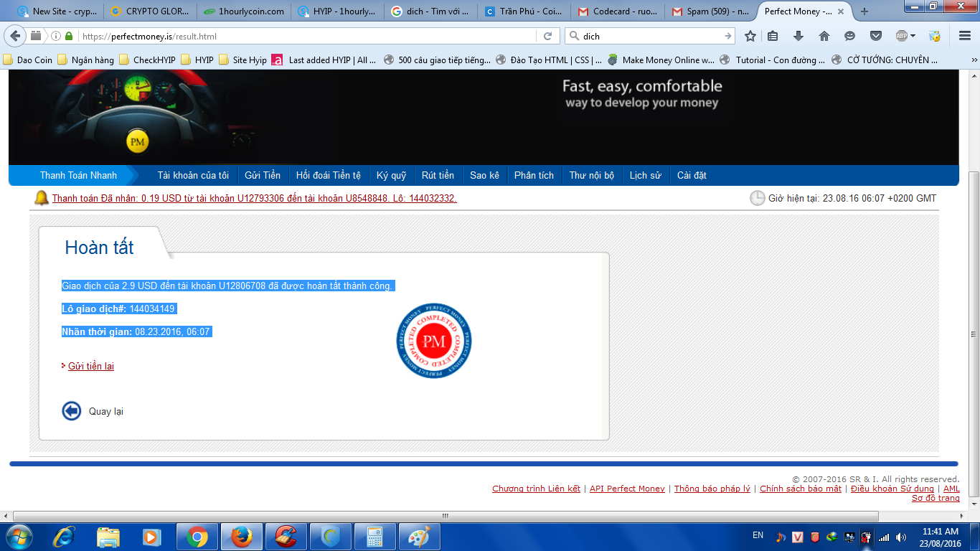Open the Chương trình Liên kết footer link
Image resolution: width=980 pixels, height=551 pixels.
536,489
